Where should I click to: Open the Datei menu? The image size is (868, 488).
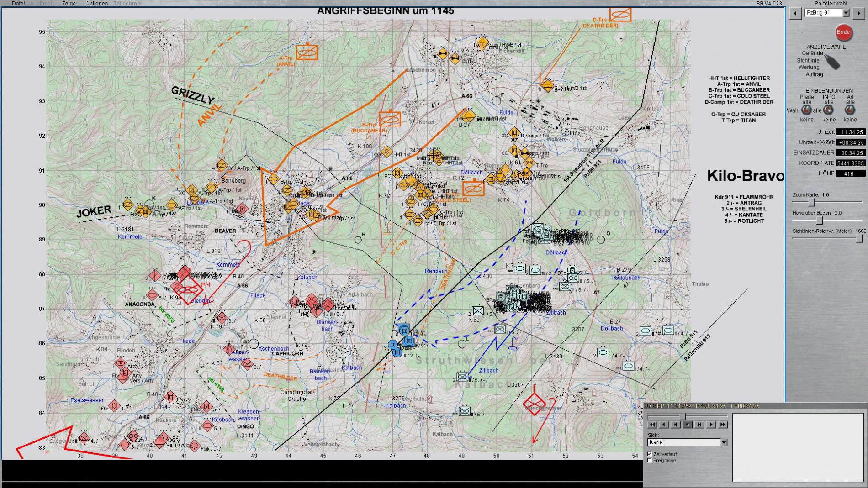click(18, 3)
